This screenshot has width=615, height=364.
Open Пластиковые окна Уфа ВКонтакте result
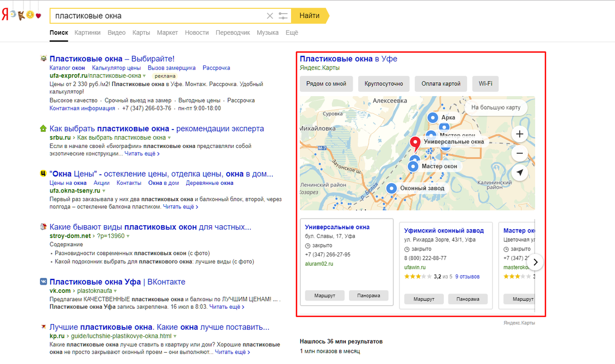[x=117, y=282]
